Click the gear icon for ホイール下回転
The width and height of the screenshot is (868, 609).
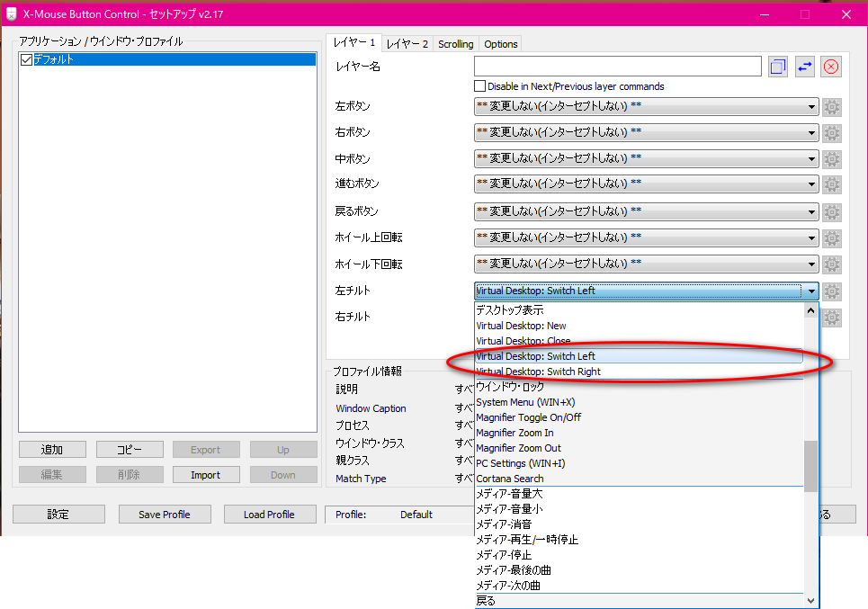[x=832, y=265]
